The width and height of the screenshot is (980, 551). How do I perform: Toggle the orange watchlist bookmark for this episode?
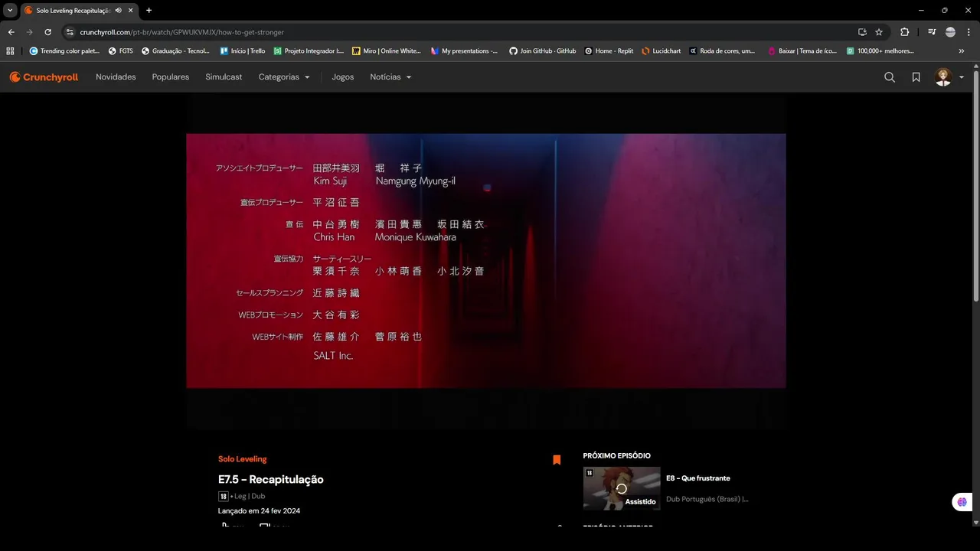pyautogui.click(x=557, y=460)
